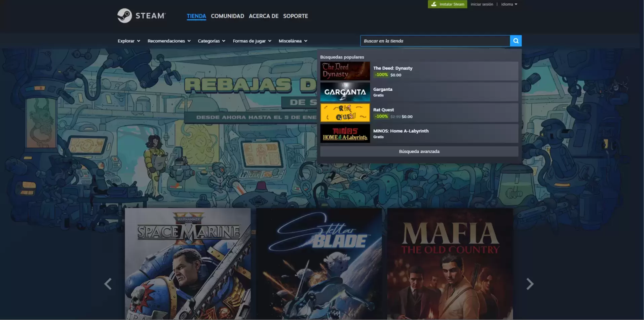The image size is (644, 320).
Task: Open the idioma language selector
Action: tap(509, 4)
